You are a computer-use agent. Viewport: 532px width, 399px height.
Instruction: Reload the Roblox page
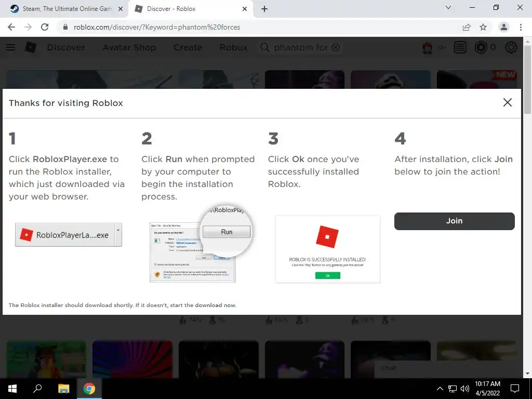pyautogui.click(x=45, y=27)
